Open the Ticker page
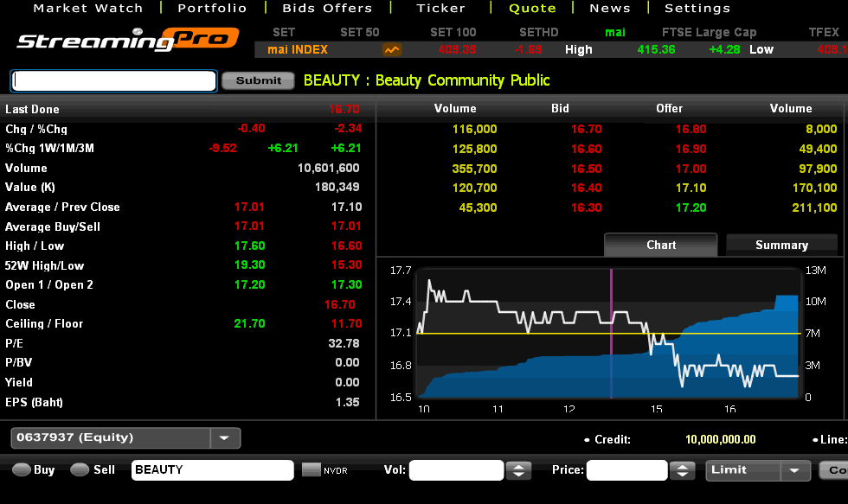Viewport: 848px width, 504px height. pos(440,8)
